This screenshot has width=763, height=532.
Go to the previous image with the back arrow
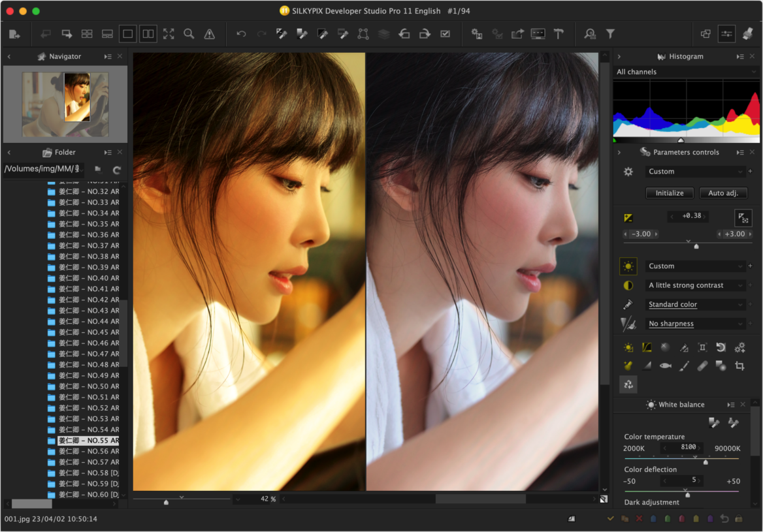click(46, 34)
